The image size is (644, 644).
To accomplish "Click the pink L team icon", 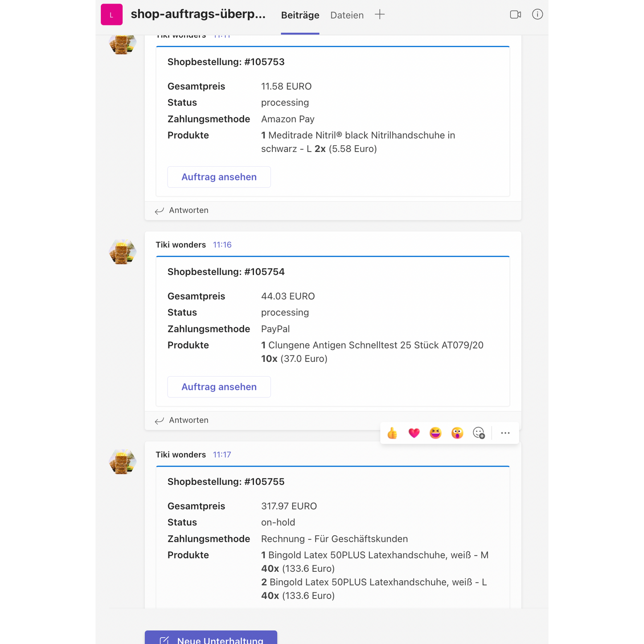I will 111,14.
